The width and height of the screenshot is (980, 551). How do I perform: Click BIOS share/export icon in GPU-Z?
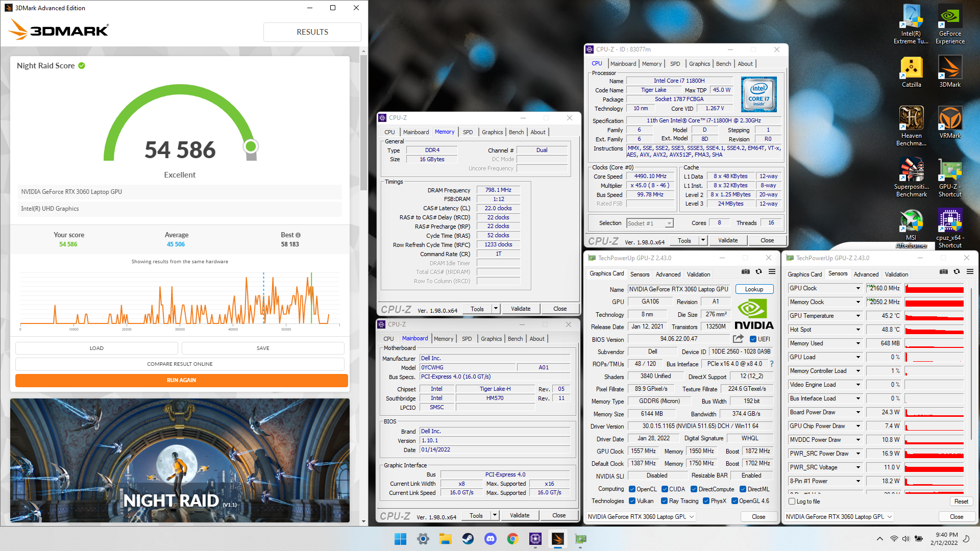tap(738, 339)
